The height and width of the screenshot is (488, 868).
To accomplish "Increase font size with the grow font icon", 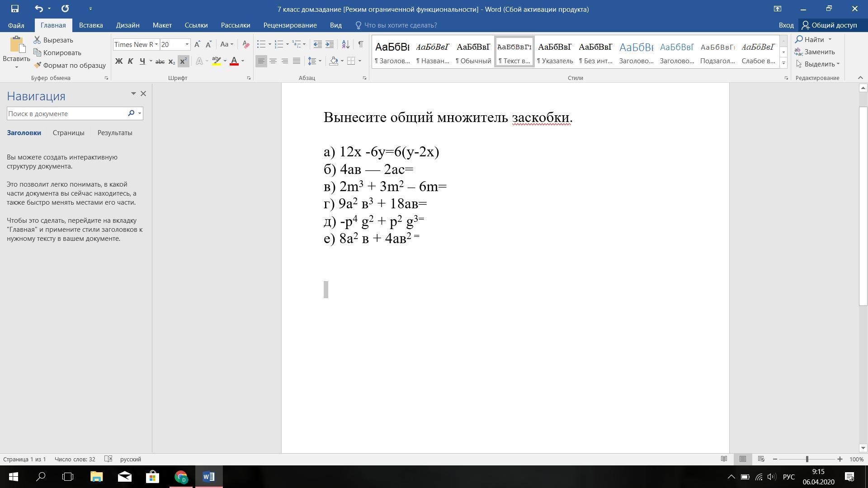I will pyautogui.click(x=197, y=44).
